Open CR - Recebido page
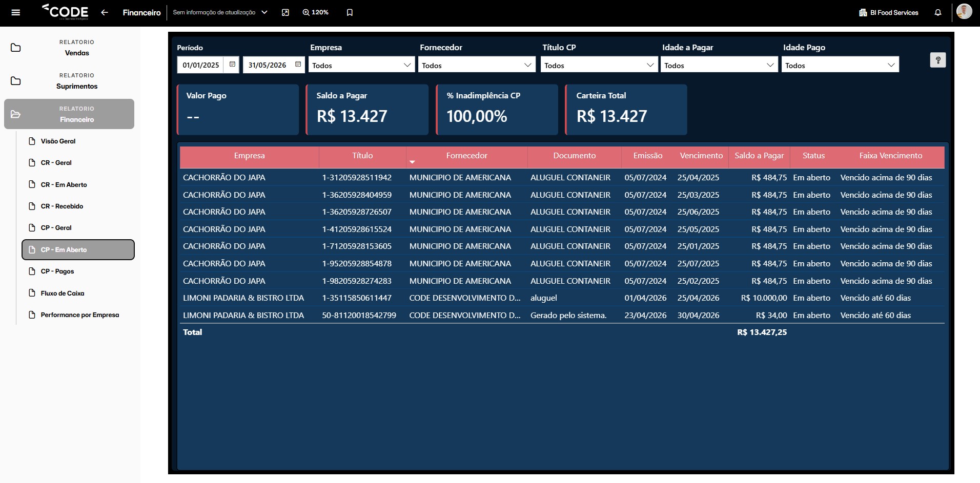Viewport: 980px width, 483px height. click(62, 206)
